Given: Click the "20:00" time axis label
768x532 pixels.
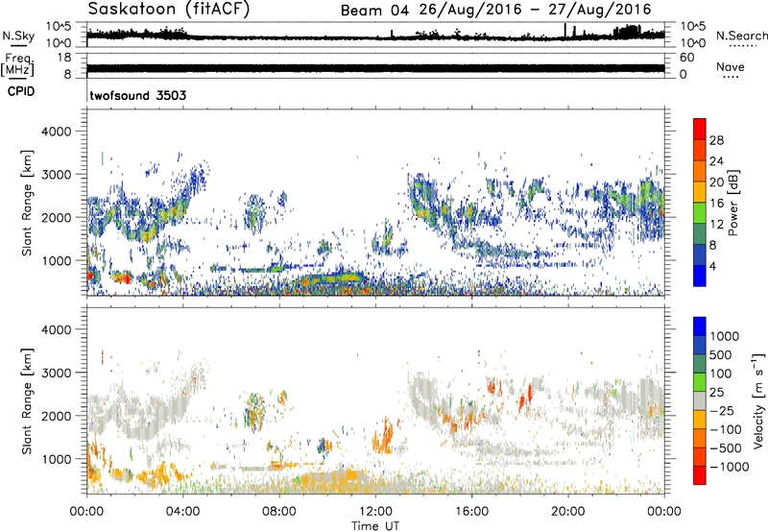Looking at the screenshot, I should (x=567, y=512).
